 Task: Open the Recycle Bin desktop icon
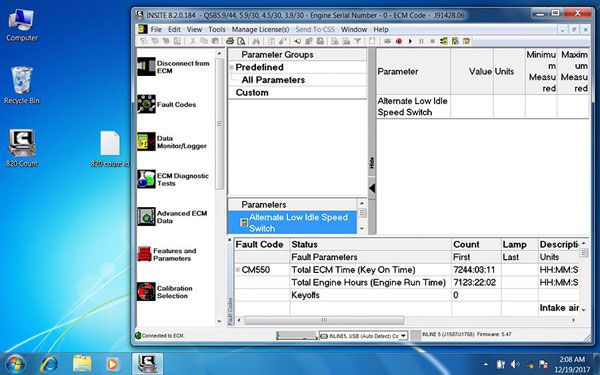22,85
